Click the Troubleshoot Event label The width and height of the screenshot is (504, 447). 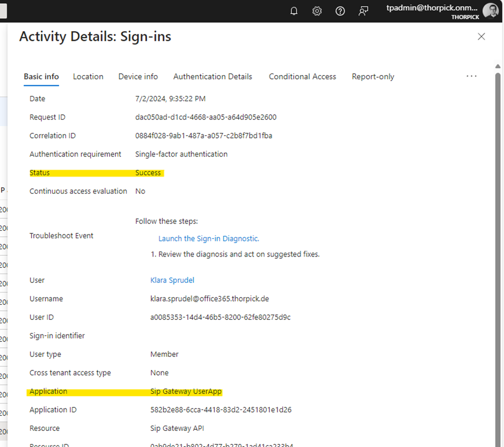(x=61, y=236)
